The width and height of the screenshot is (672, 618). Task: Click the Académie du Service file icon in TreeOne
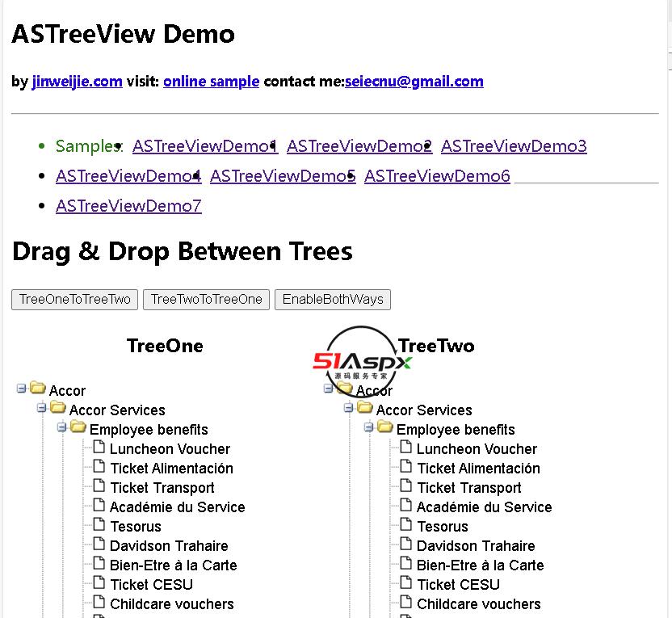99,505
